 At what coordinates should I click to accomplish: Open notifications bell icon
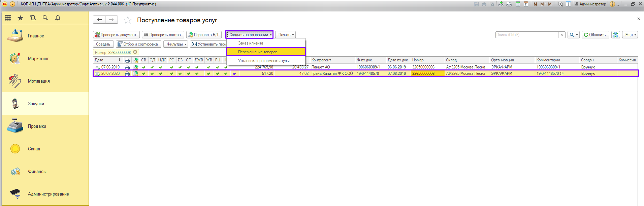click(x=58, y=18)
